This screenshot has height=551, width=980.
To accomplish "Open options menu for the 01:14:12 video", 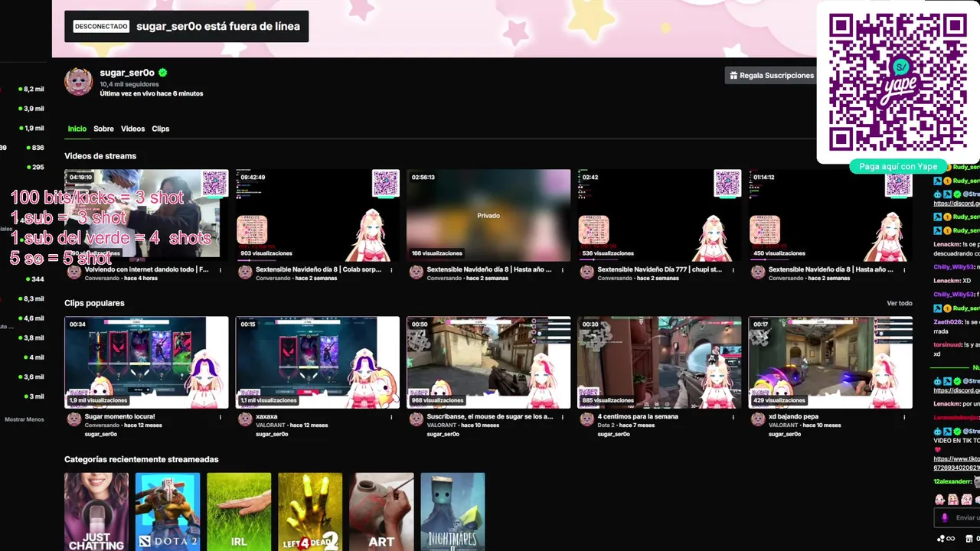I will [x=904, y=269].
